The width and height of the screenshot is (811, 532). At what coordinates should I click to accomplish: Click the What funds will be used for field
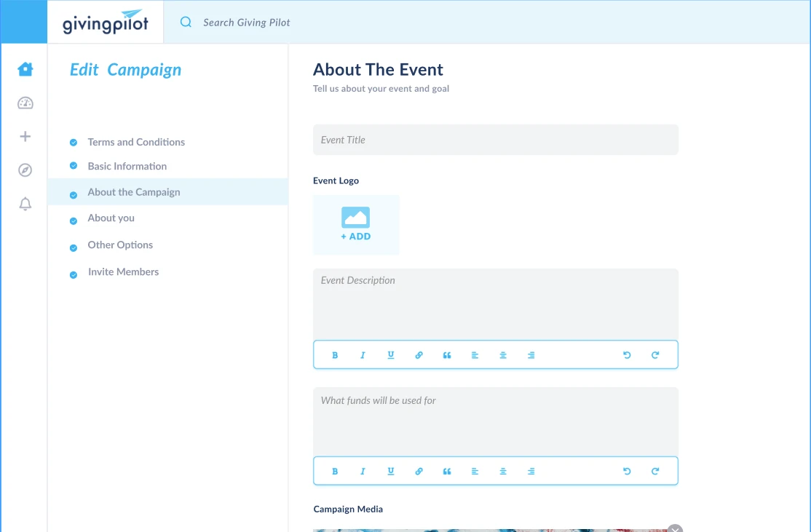point(496,421)
